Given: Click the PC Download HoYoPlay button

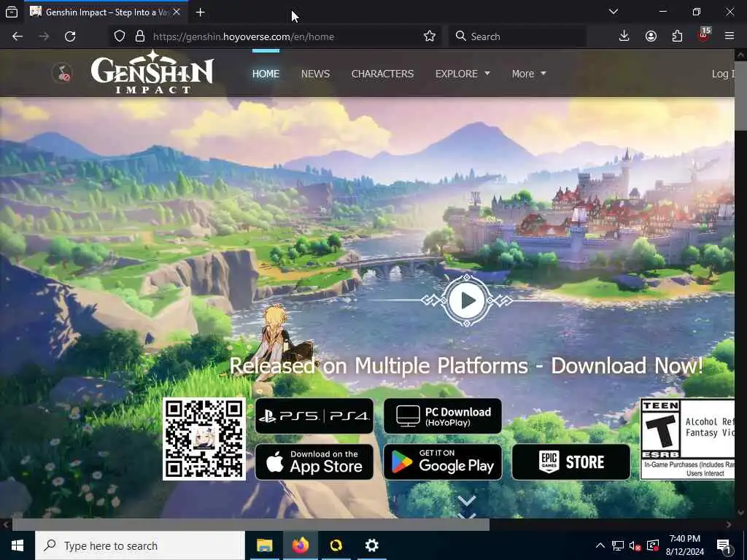Looking at the screenshot, I should tap(443, 416).
